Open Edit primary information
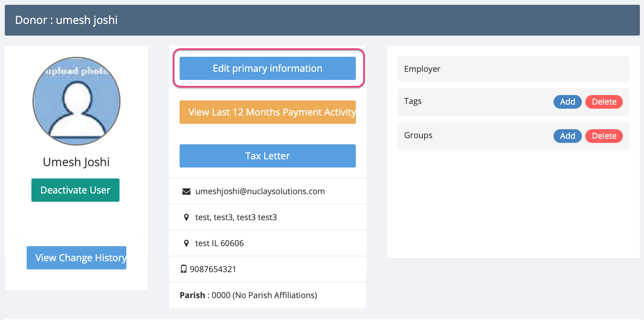Viewport: 644px width, 320px height. [x=268, y=68]
